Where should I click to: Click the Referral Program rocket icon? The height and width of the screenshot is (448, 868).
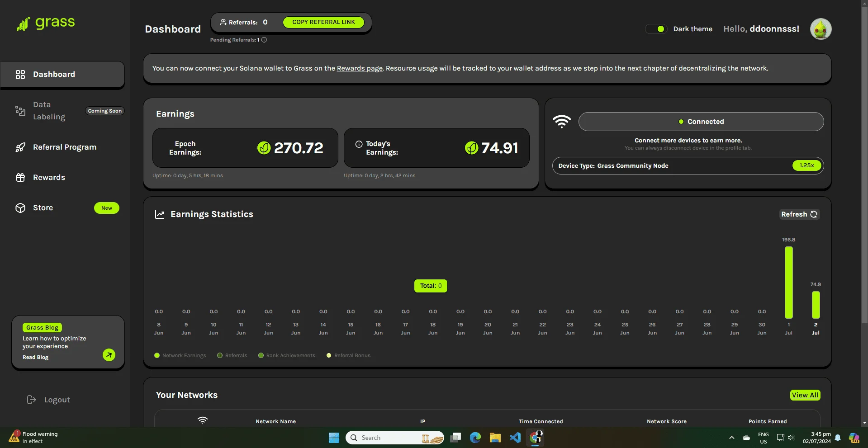point(20,147)
